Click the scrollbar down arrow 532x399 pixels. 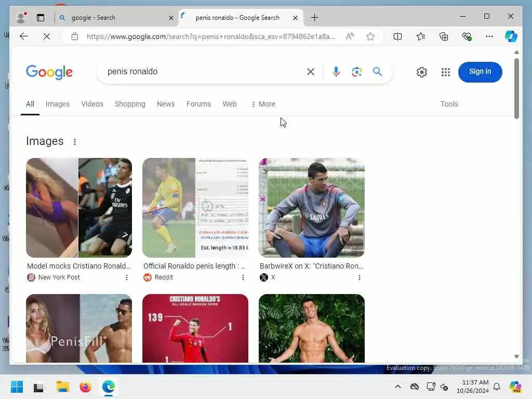(x=516, y=356)
